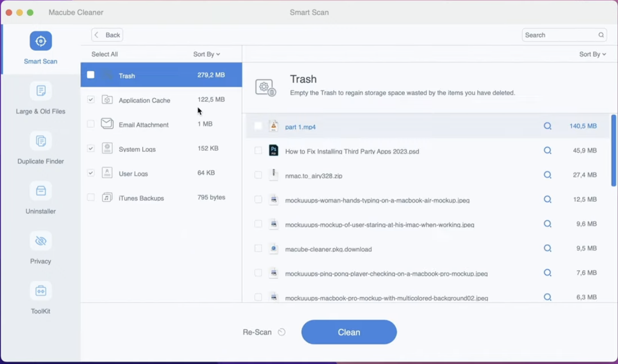Disable the System Logs checkbox
This screenshot has height=364, width=618.
click(x=91, y=148)
